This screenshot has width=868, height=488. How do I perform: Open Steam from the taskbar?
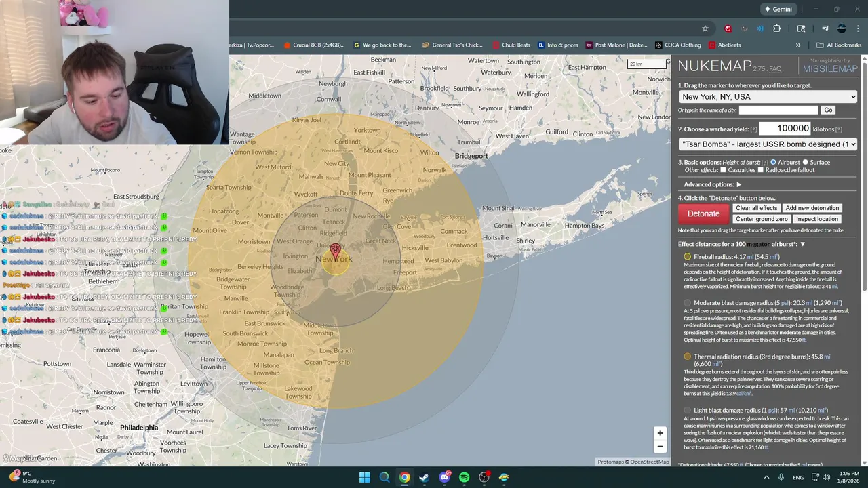424,477
